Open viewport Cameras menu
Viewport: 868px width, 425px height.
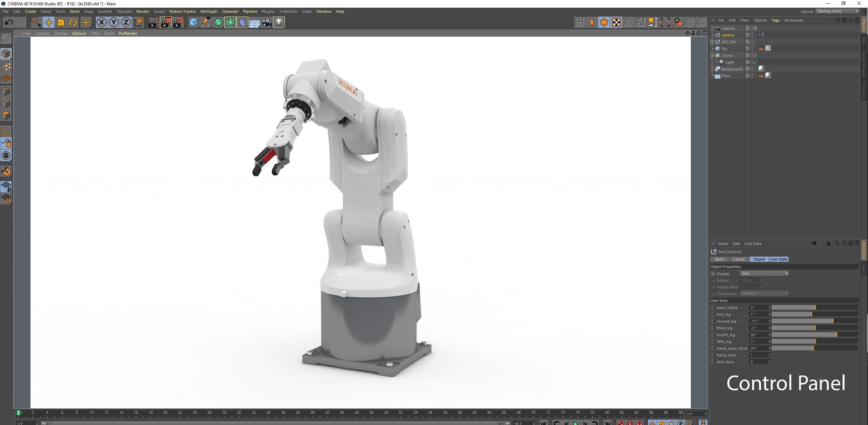42,33
